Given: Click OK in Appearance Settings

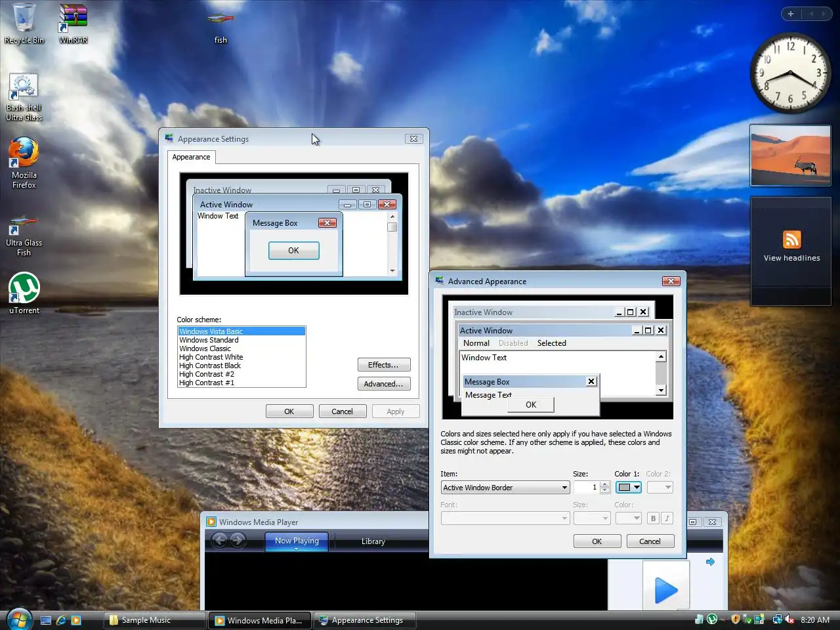Looking at the screenshot, I should [x=289, y=411].
